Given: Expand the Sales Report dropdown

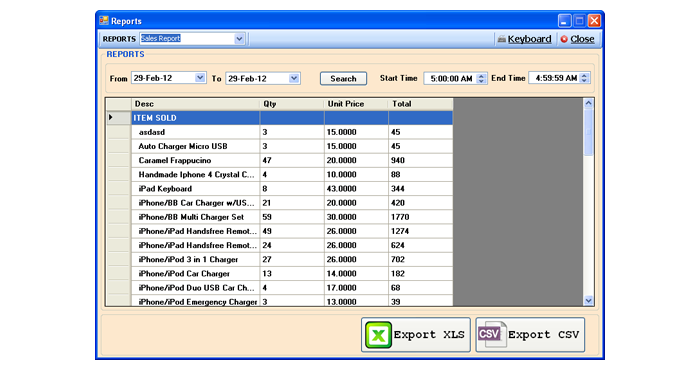Looking at the screenshot, I should click(239, 39).
